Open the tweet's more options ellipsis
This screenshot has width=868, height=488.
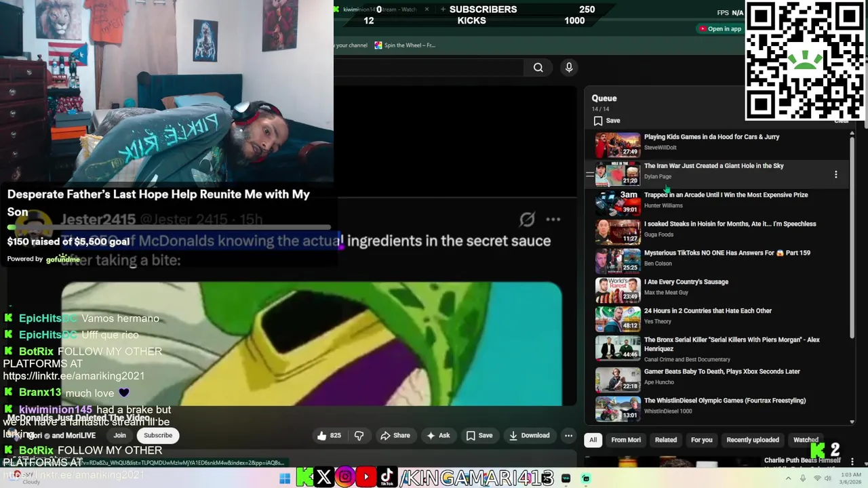553,220
